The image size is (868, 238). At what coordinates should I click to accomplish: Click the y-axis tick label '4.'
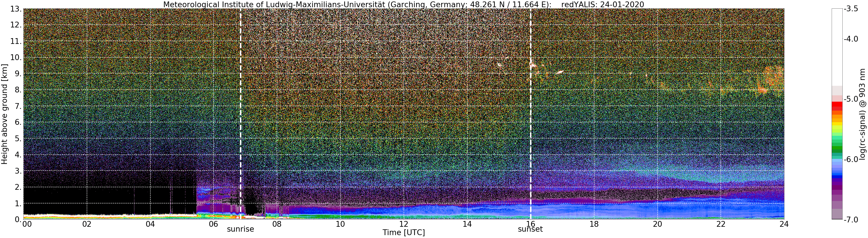18,155
